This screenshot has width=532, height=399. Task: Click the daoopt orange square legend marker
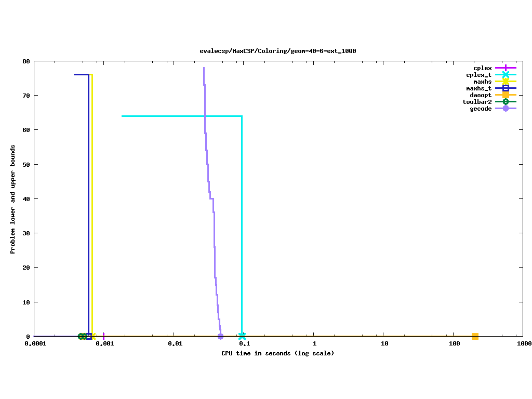coord(506,95)
